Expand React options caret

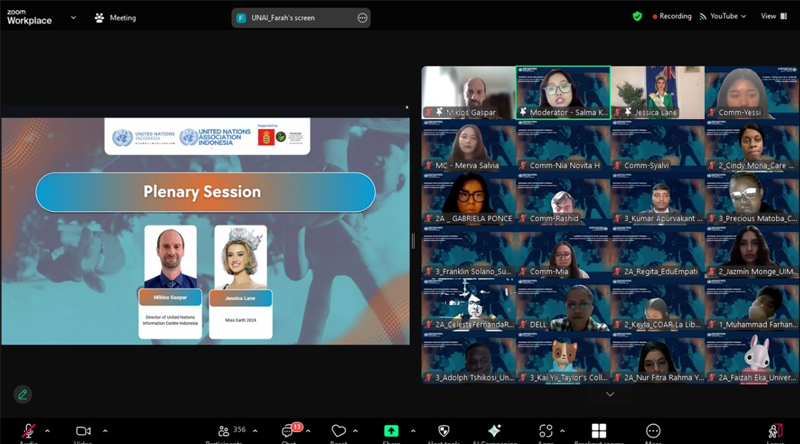[x=355, y=431]
